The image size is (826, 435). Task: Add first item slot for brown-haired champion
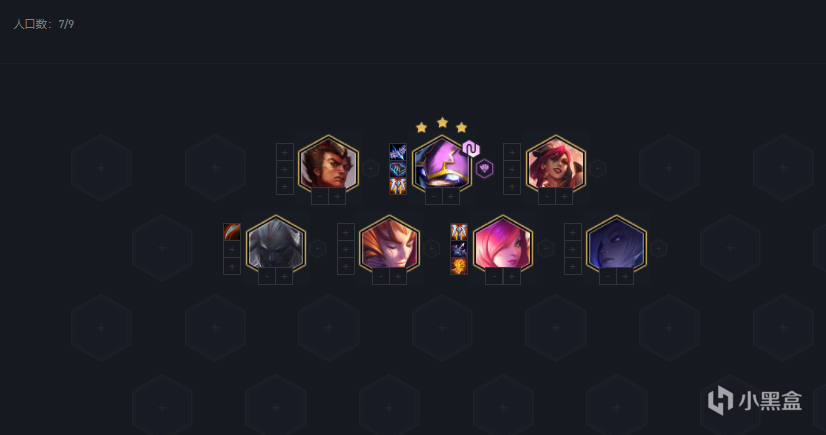[x=285, y=152]
